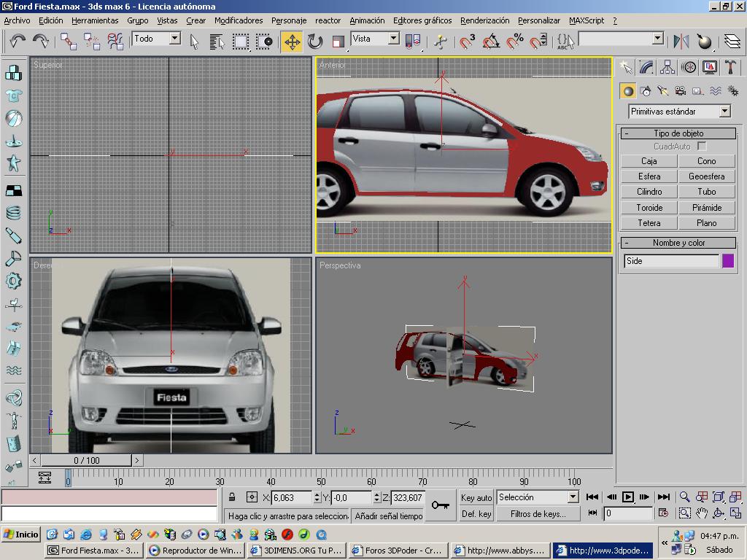Click the Filtros de keys button
The height and width of the screenshot is (560, 747).
pos(538,514)
